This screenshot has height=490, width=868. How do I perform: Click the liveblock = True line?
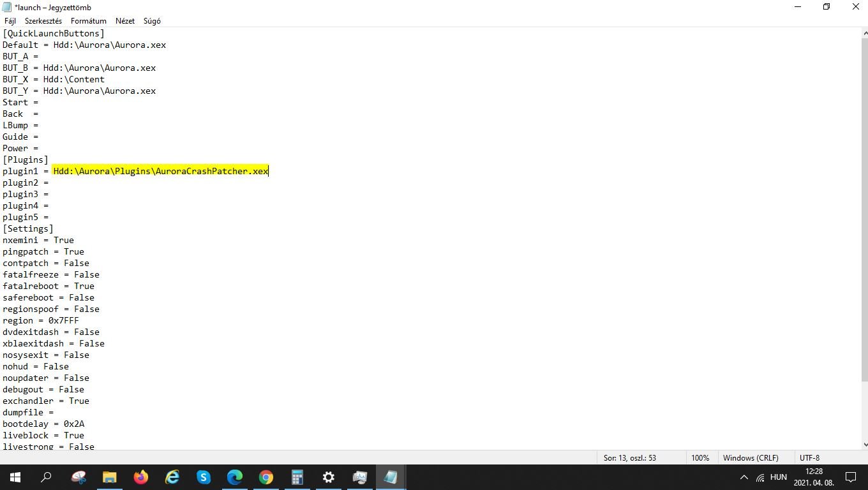point(43,435)
